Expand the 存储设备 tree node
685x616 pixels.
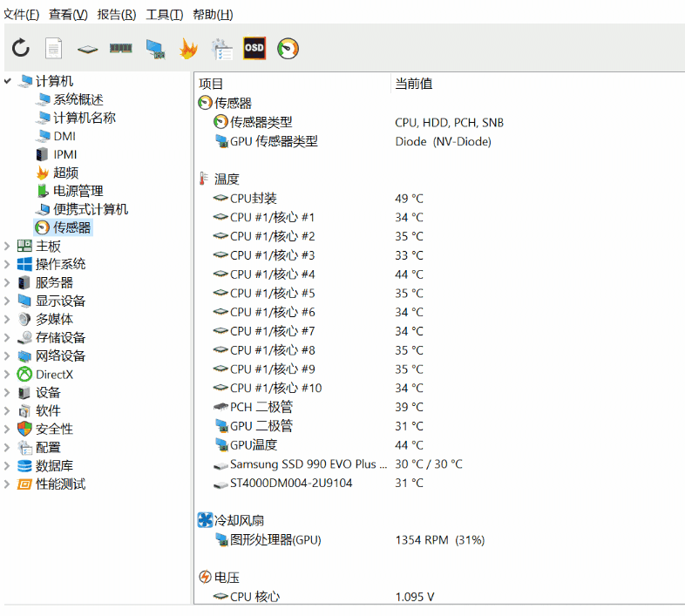(x=8, y=338)
